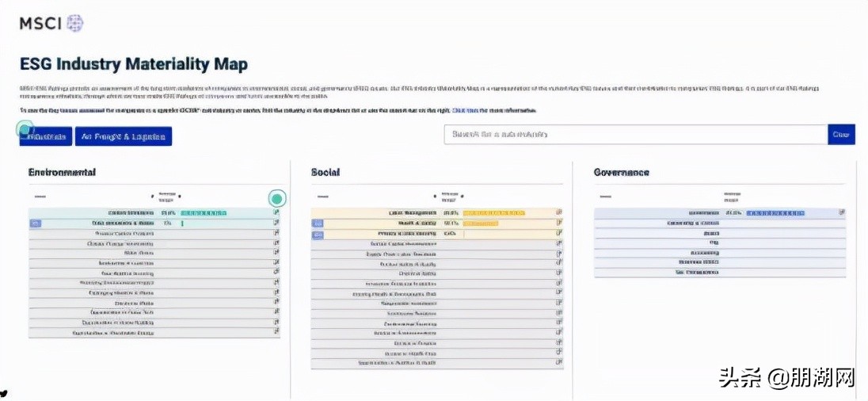Select the Air Freight & Logistics button
Screen dimensions: 868x401
tap(124, 136)
